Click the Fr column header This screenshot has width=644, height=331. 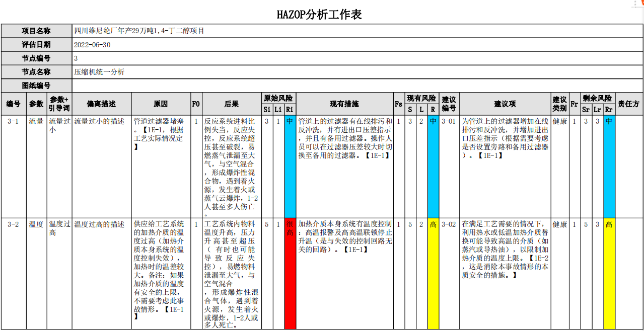pyautogui.click(x=574, y=104)
